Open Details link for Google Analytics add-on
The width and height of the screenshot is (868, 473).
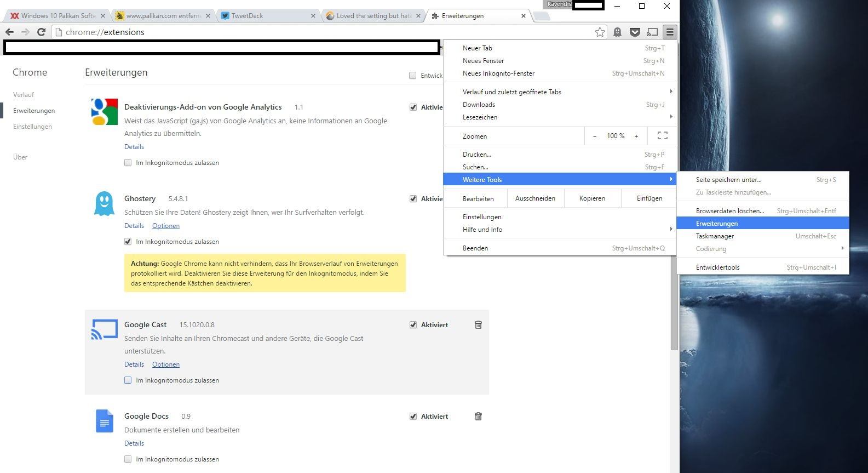(x=134, y=147)
